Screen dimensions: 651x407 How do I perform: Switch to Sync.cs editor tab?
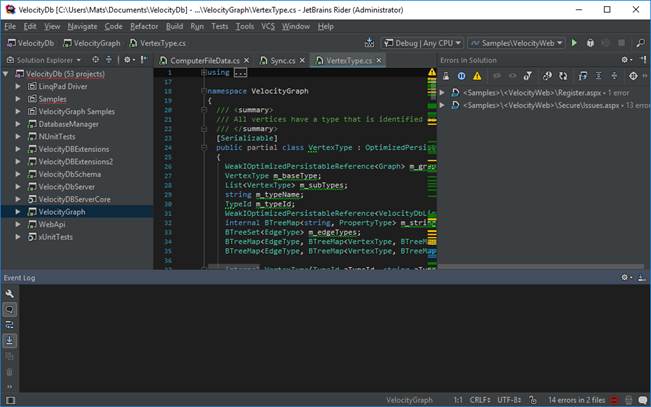point(282,61)
